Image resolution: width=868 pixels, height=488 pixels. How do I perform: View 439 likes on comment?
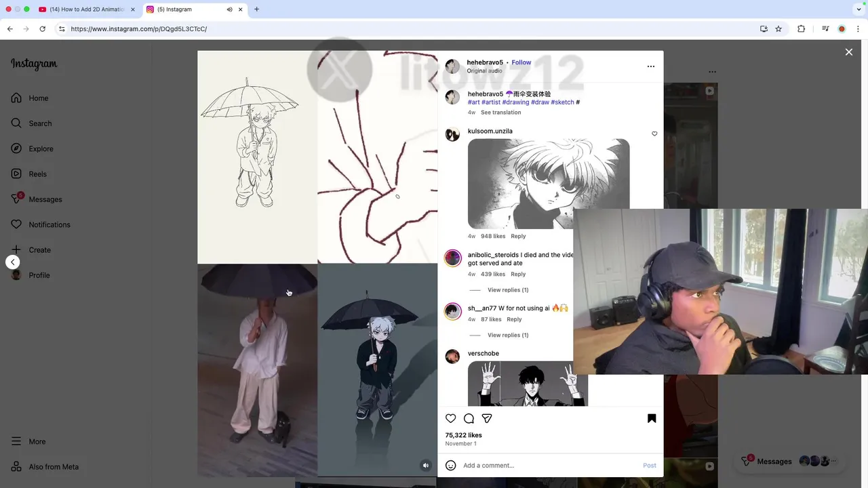coord(493,274)
